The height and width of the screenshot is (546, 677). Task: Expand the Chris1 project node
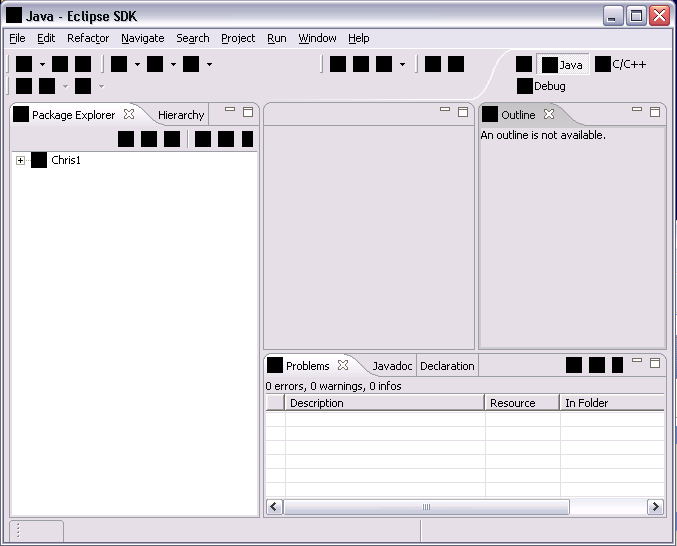[x=20, y=161]
